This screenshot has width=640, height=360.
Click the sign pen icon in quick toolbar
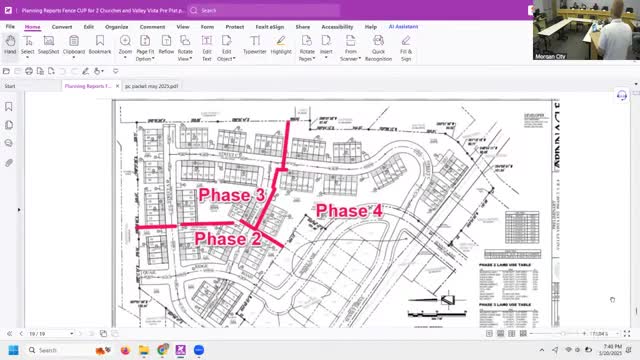85,71
